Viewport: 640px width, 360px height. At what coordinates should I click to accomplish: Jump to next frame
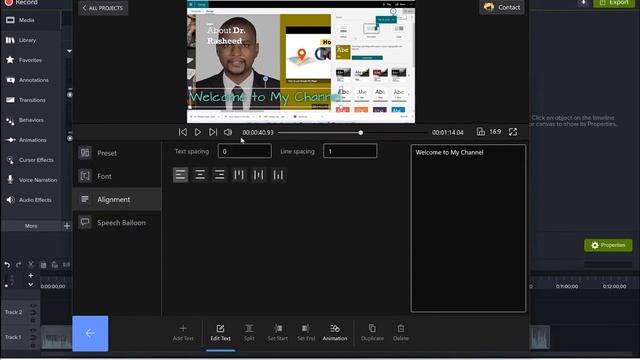(x=213, y=132)
